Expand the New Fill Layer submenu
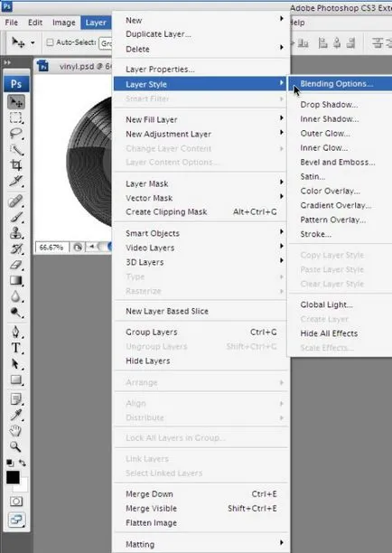392x553 pixels. coord(201,119)
